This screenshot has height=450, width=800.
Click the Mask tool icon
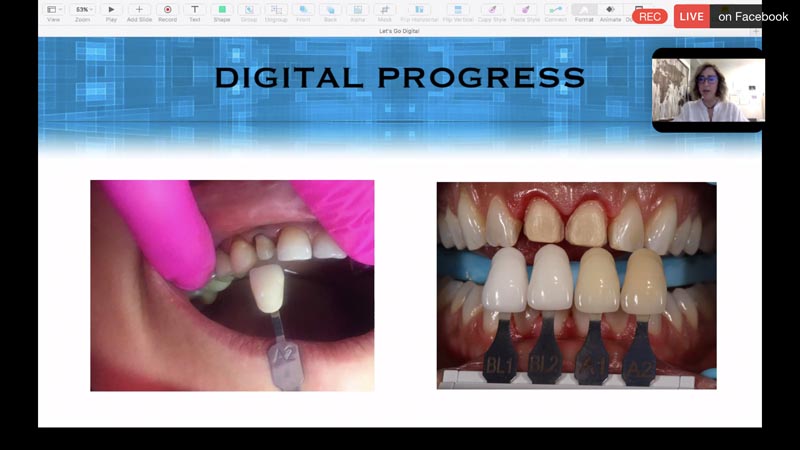tap(384, 10)
